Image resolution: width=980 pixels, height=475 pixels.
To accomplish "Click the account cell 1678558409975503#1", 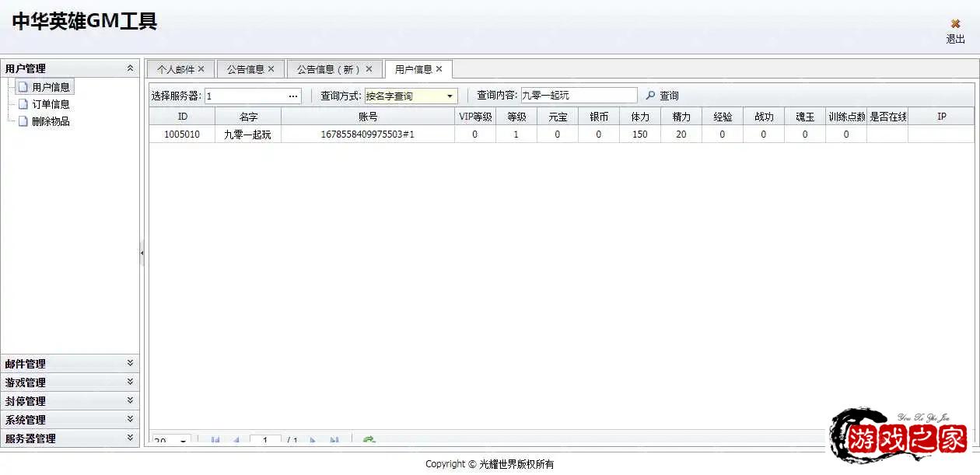I will [x=368, y=134].
